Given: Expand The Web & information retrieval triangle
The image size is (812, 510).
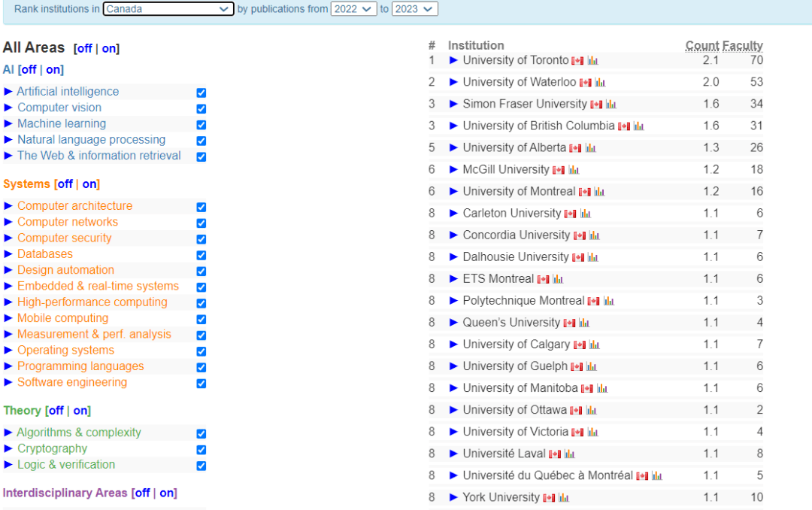Looking at the screenshot, I should (8, 156).
